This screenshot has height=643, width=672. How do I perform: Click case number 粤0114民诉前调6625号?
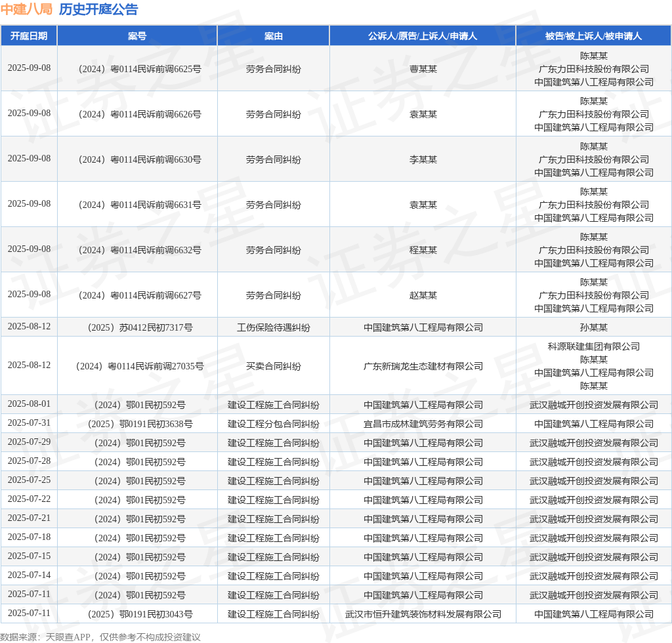point(140,69)
